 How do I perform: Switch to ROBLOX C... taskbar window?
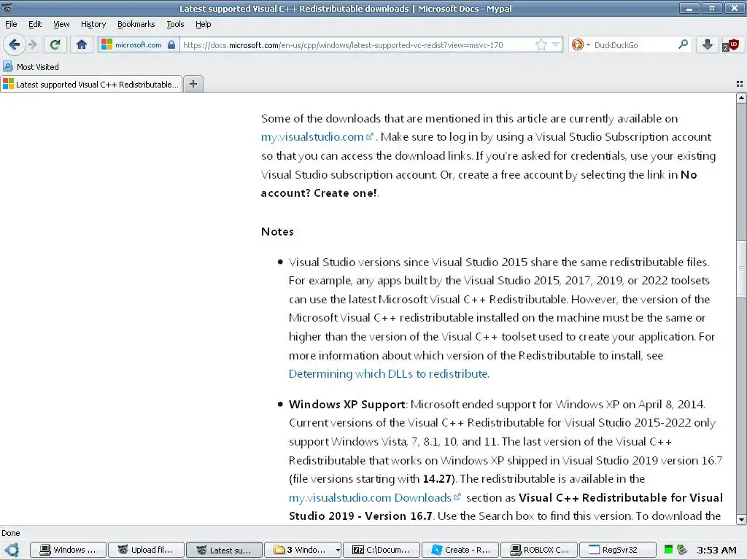[x=539, y=550]
